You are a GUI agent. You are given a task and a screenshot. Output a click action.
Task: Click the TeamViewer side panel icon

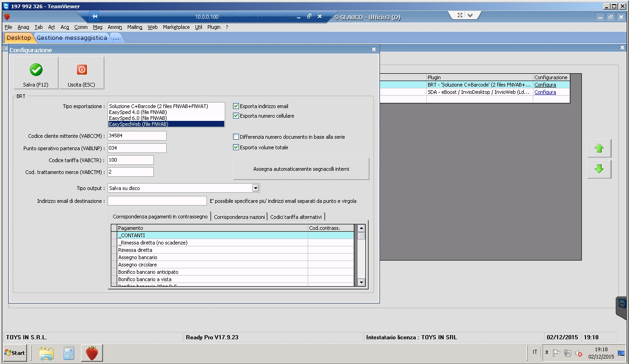[x=622, y=304]
